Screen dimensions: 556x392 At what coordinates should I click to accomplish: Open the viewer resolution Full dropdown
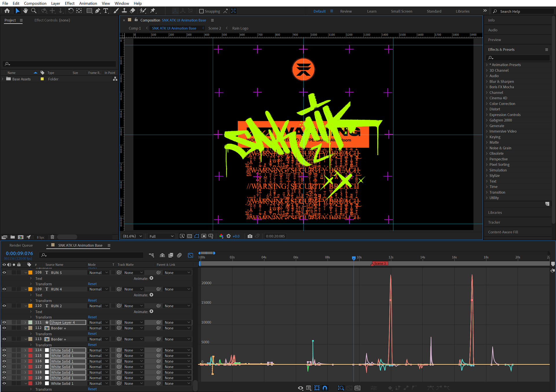(x=161, y=236)
